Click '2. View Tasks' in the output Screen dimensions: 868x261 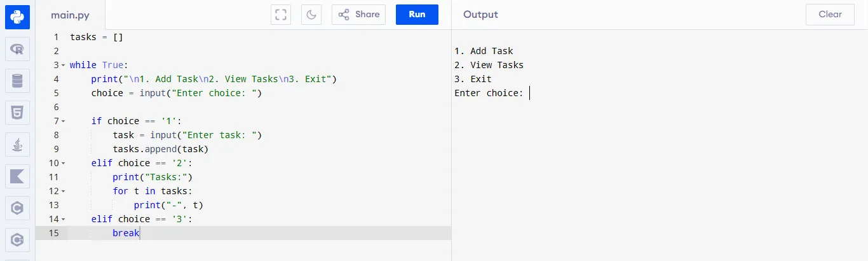click(489, 65)
